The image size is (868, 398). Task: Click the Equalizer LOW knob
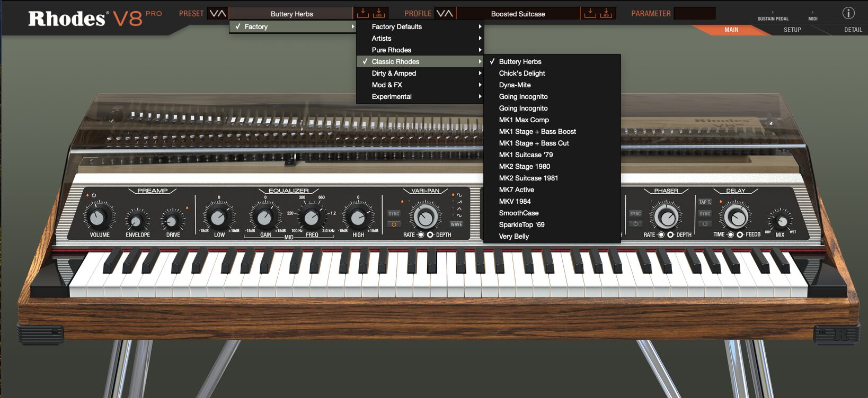tap(218, 217)
